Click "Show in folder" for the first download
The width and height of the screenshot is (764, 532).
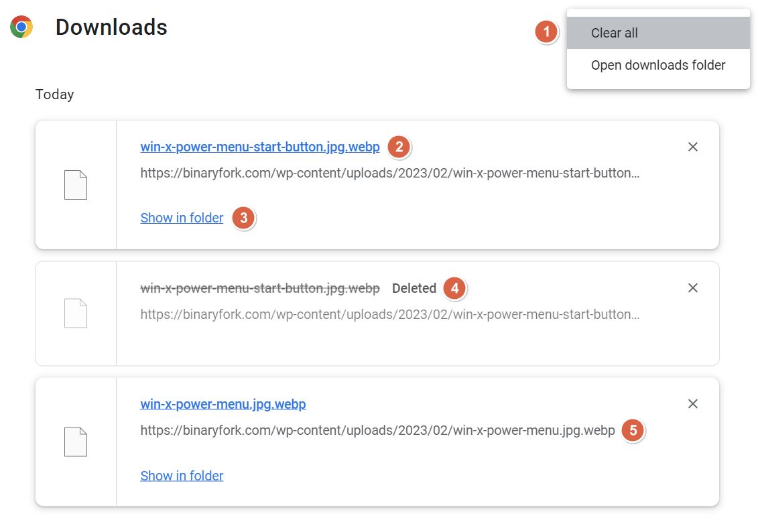coord(181,217)
